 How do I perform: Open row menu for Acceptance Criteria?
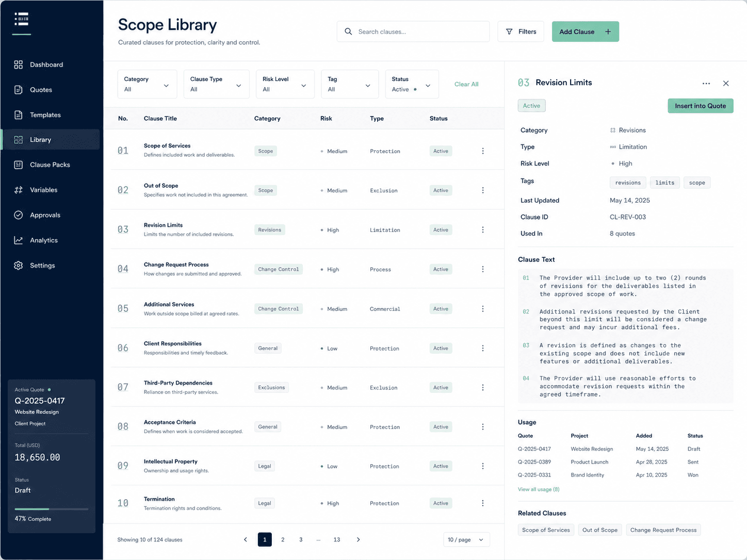coord(483,427)
